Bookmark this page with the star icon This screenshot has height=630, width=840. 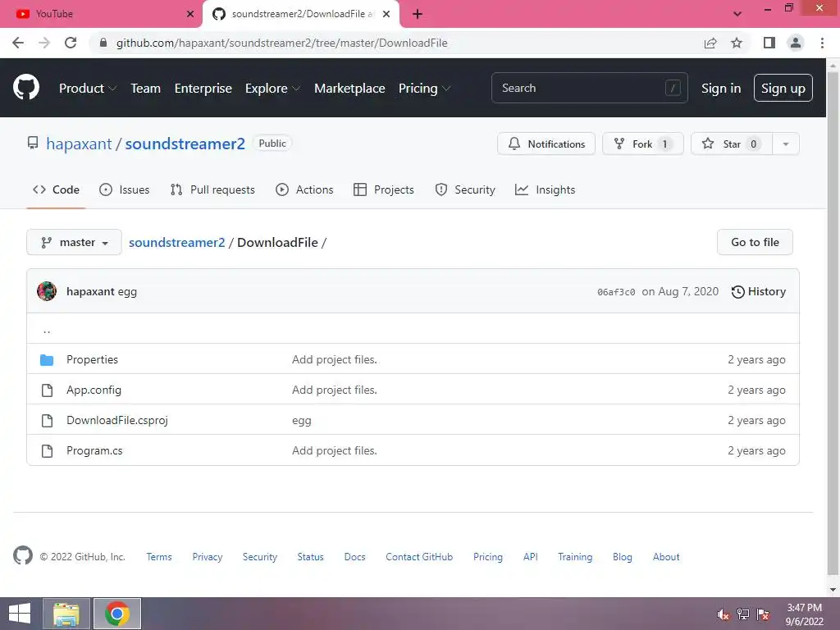point(737,43)
